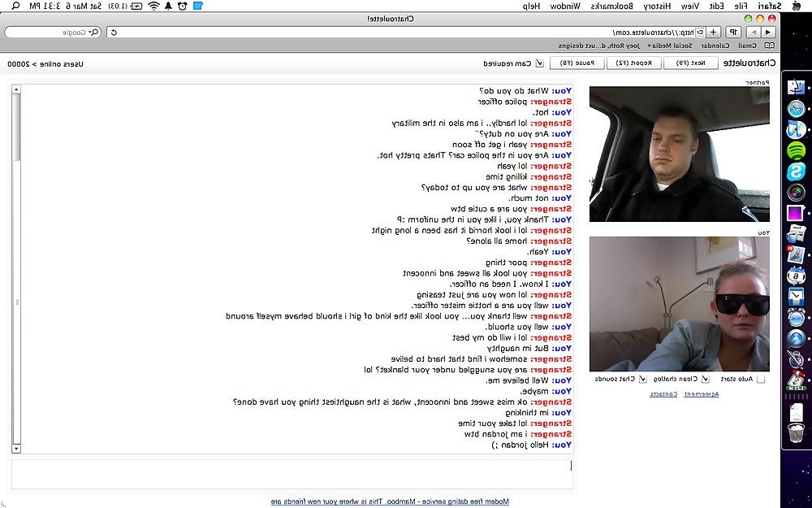This screenshot has height=508, width=812.
Task: Open the File menu
Action: coord(741,6)
